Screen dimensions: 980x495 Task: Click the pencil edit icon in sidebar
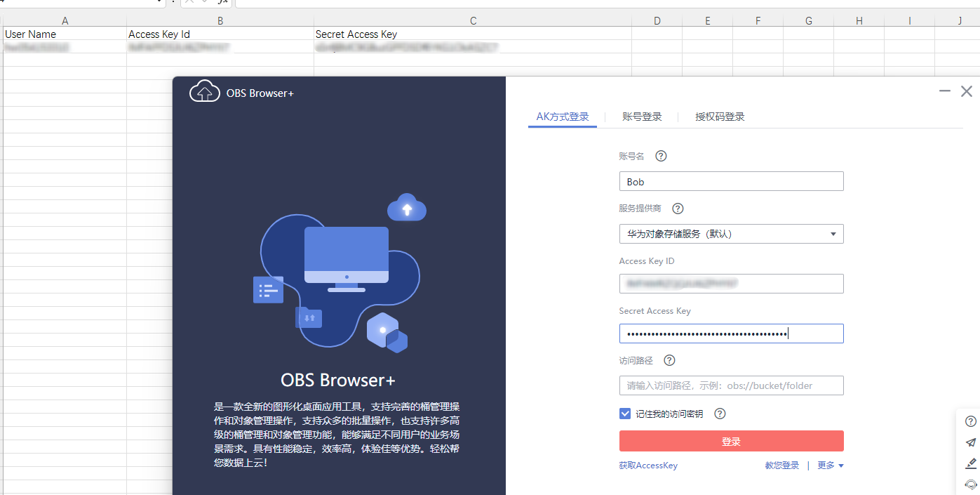tap(971, 463)
